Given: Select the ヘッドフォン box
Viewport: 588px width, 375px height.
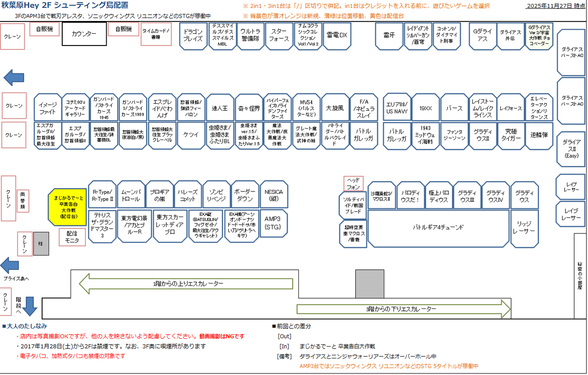Looking at the screenshot, I should [x=353, y=184].
